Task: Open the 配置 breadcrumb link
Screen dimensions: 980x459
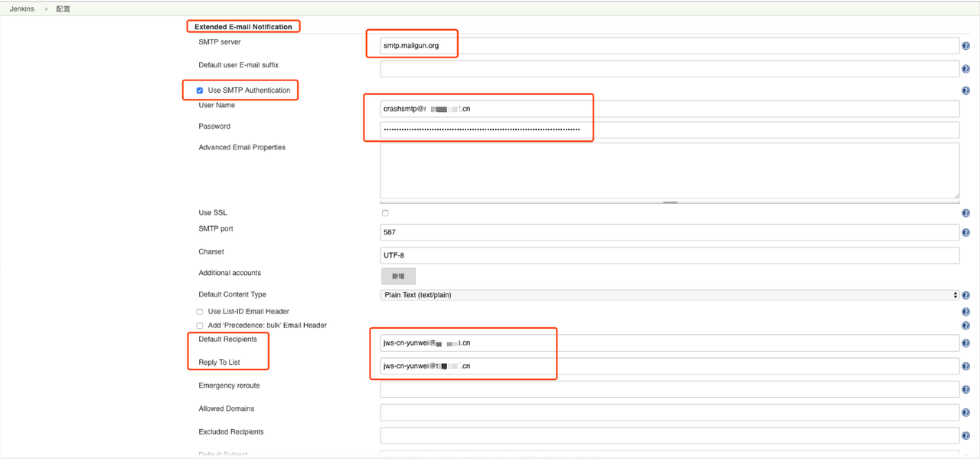Action: 63,9
